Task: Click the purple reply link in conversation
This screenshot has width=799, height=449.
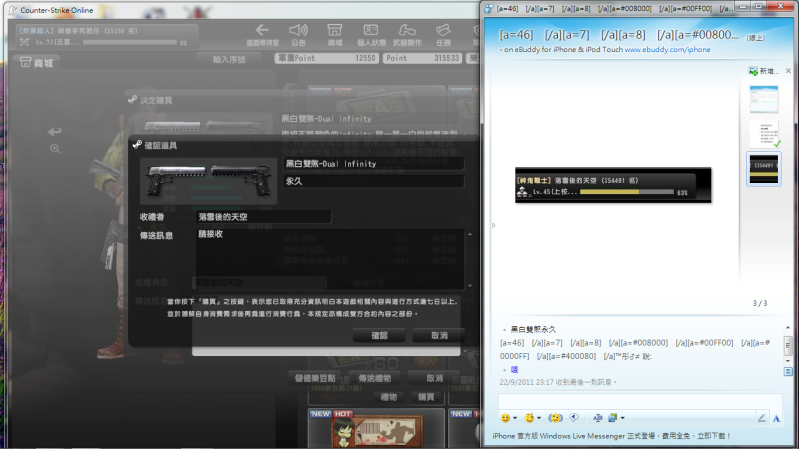Action: (x=514, y=369)
